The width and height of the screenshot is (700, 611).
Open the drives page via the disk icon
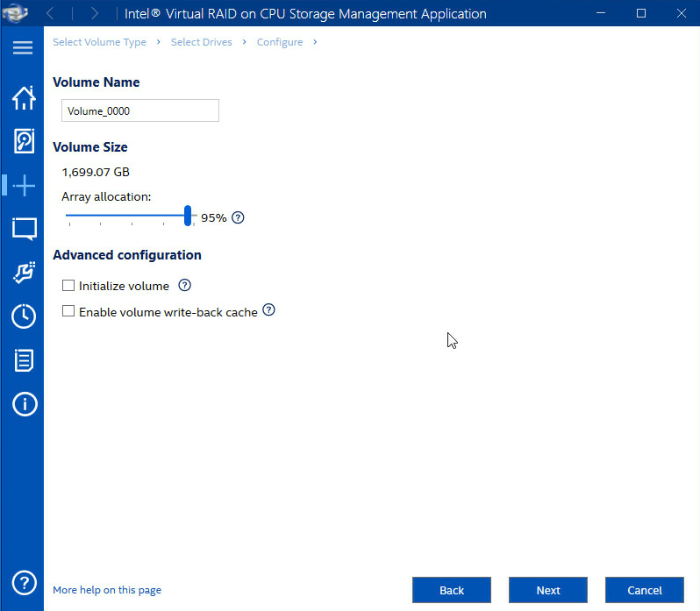pos(24,141)
